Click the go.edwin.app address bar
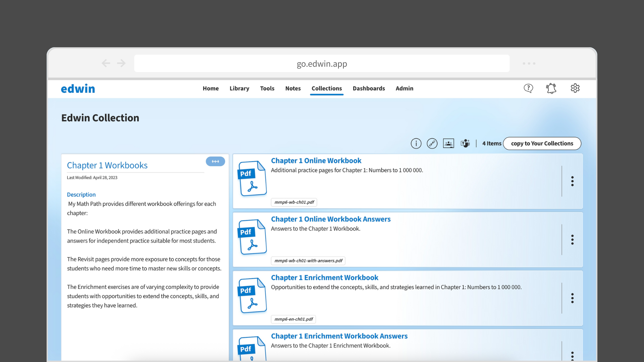The image size is (644, 362). [x=322, y=63]
